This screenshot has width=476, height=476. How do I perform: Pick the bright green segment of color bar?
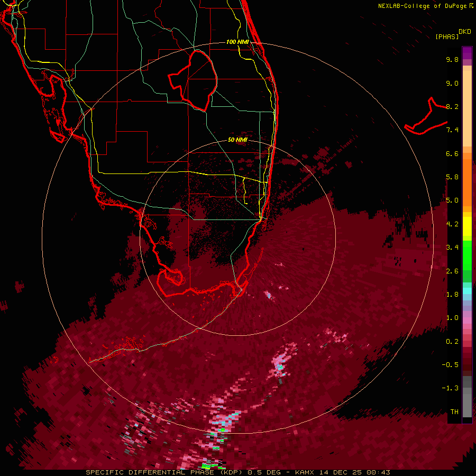click(x=467, y=255)
